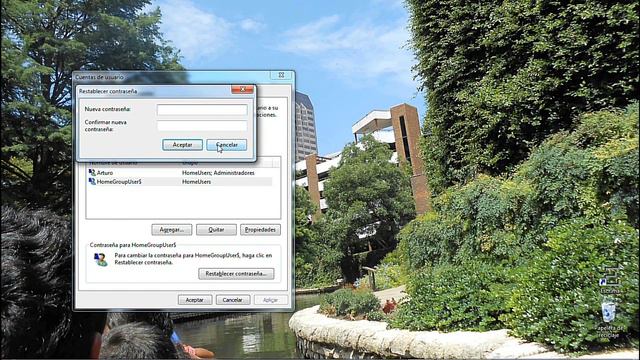Click the Quitar button
Image resolution: width=640 pixels, height=360 pixels.
[x=216, y=230]
